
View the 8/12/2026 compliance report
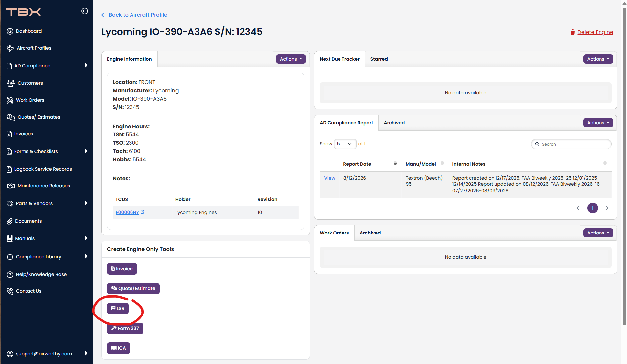point(330,178)
